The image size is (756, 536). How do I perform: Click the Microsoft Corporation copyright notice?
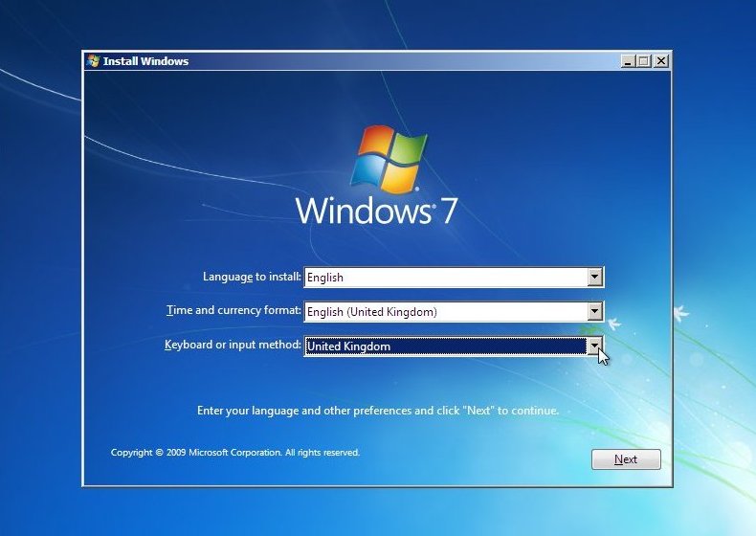click(235, 453)
